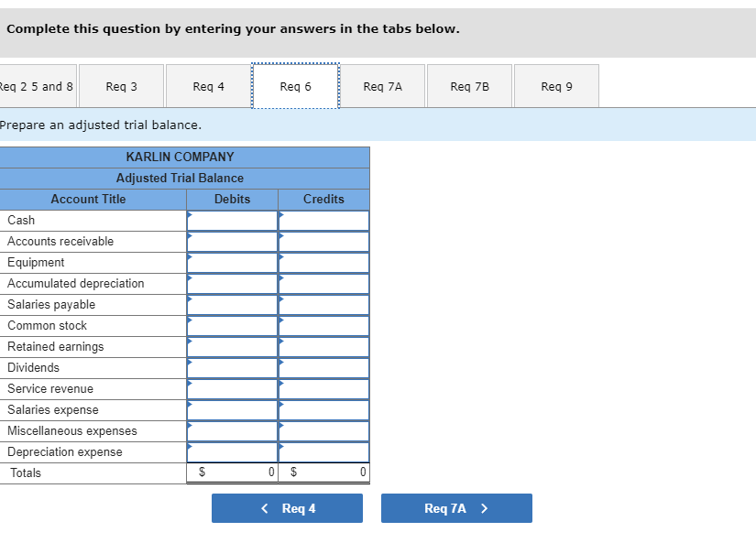Select the Req 6 tab
Viewport: 756px width, 543px height.
tap(295, 85)
